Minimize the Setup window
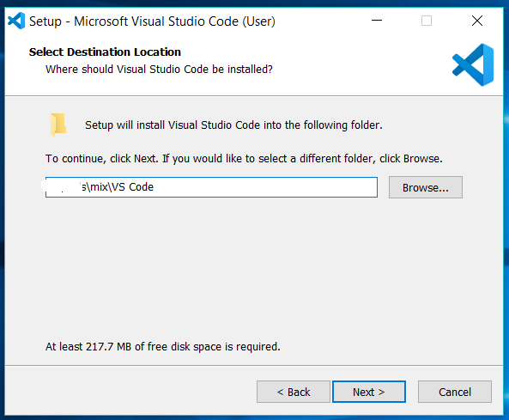Image resolution: width=509 pixels, height=420 pixels. coord(377,21)
